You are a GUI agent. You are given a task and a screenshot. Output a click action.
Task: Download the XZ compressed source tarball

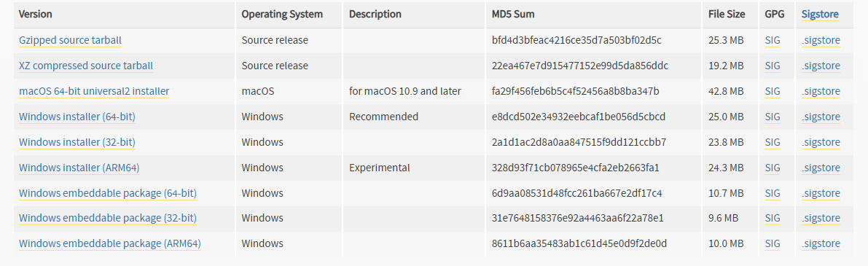coord(86,66)
